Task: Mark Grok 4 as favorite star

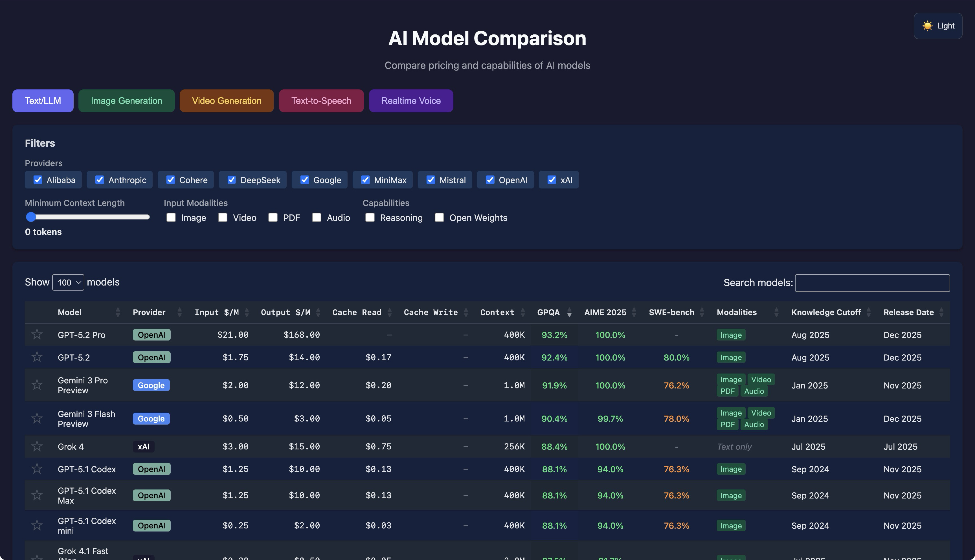Action: (37, 446)
